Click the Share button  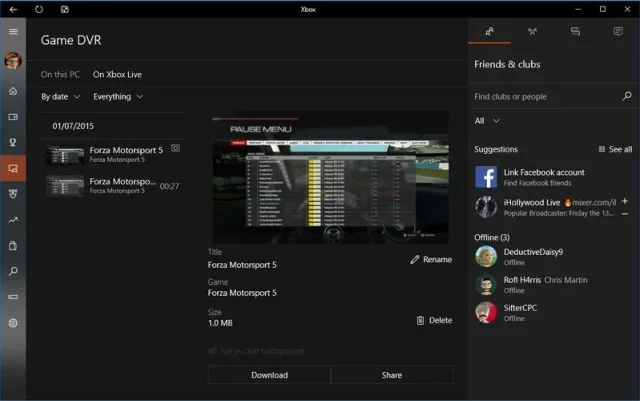pos(392,375)
